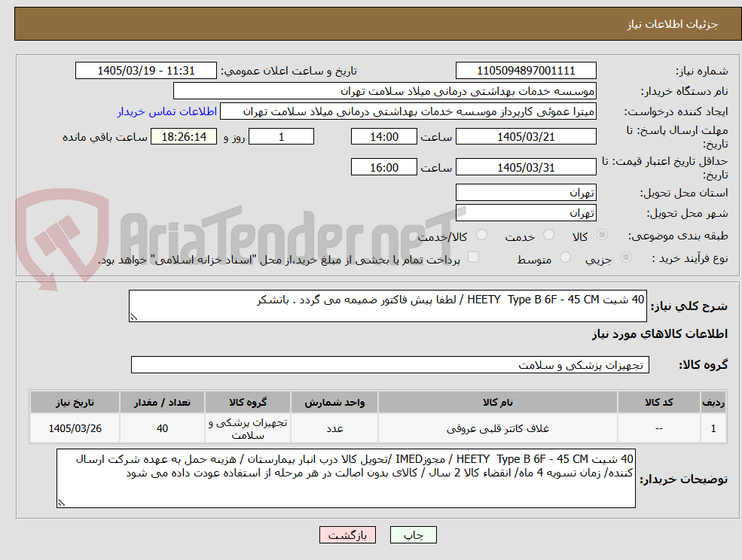The width and height of the screenshot is (742, 560).
Task: Click the response deadline date 1405/03/21
Action: (x=526, y=137)
